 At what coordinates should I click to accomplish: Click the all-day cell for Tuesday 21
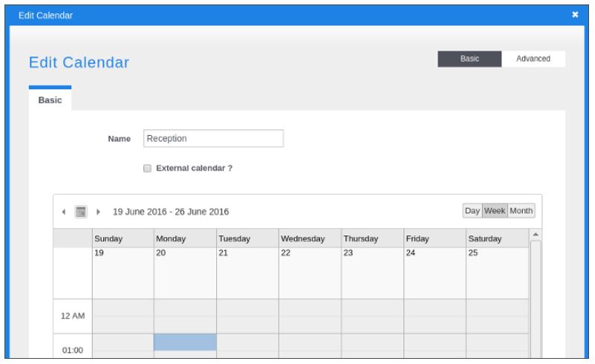[x=247, y=273]
